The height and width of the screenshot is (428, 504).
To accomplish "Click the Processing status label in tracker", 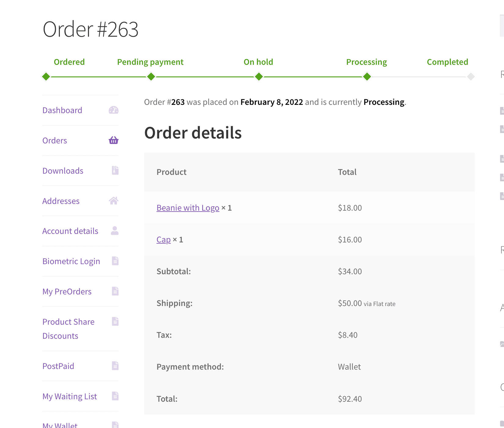I will [x=367, y=62].
